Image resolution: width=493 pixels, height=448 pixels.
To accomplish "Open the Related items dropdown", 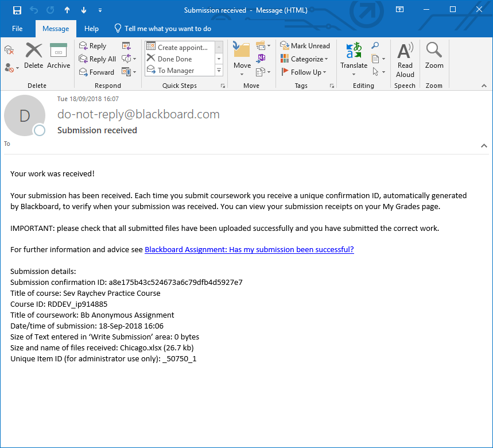I will click(378, 59).
